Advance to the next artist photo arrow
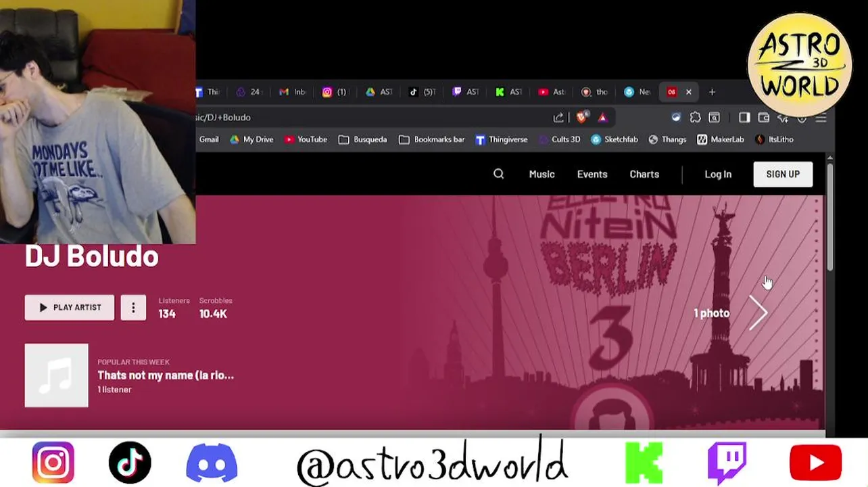Viewport: 868px width, 487px height. [758, 312]
